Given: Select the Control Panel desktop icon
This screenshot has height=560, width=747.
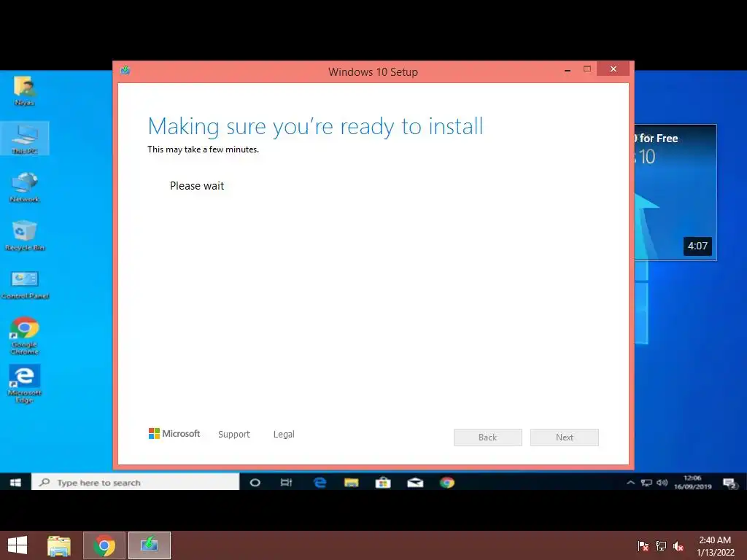Looking at the screenshot, I should [x=25, y=285].
